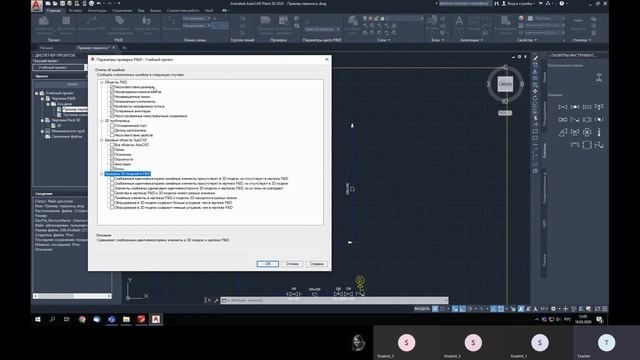
Task: Toggle 'Конфликты направления потока' checkbox
Action: (x=112, y=106)
